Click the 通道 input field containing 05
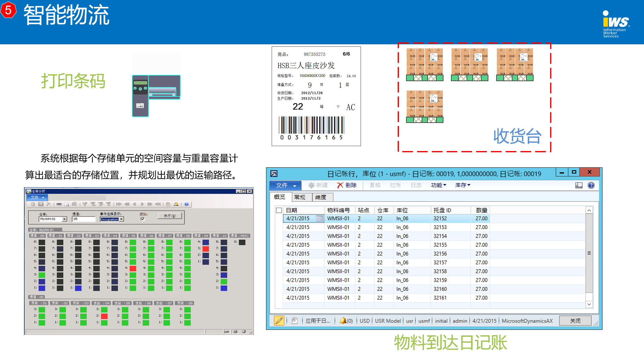The width and height of the screenshot is (644, 362). point(84,219)
